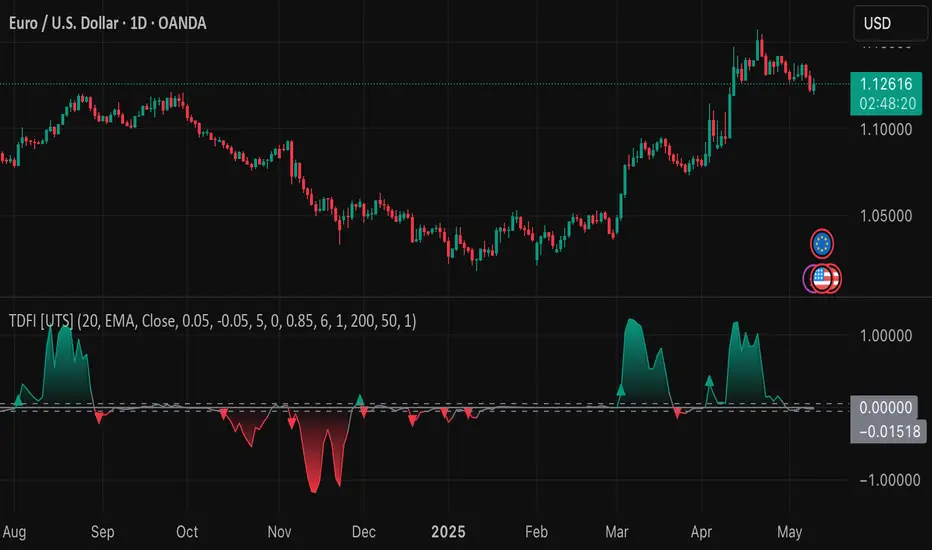
Task: Click the 2025 label on time axis
Action: pyautogui.click(x=448, y=532)
